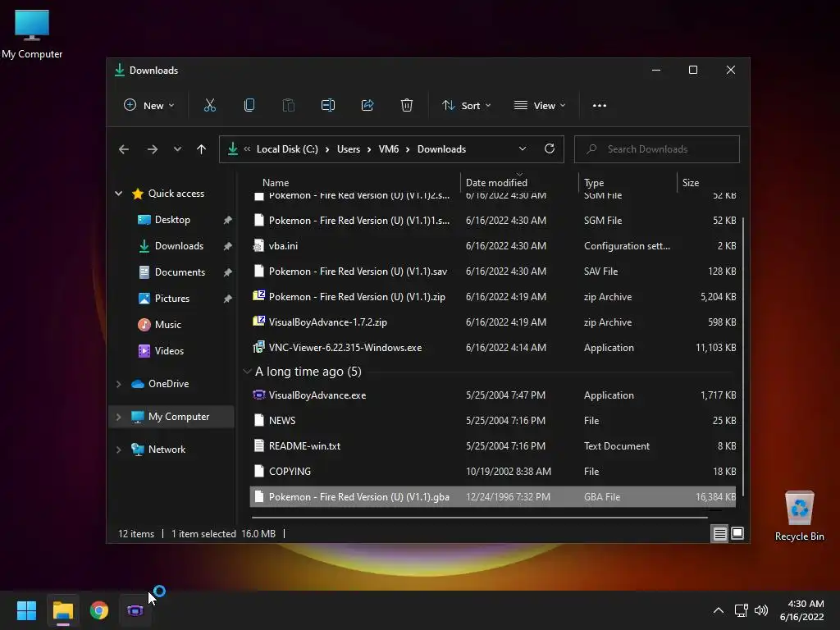Select README-win.txt file
This screenshot has height=630, width=840.
tap(493, 446)
